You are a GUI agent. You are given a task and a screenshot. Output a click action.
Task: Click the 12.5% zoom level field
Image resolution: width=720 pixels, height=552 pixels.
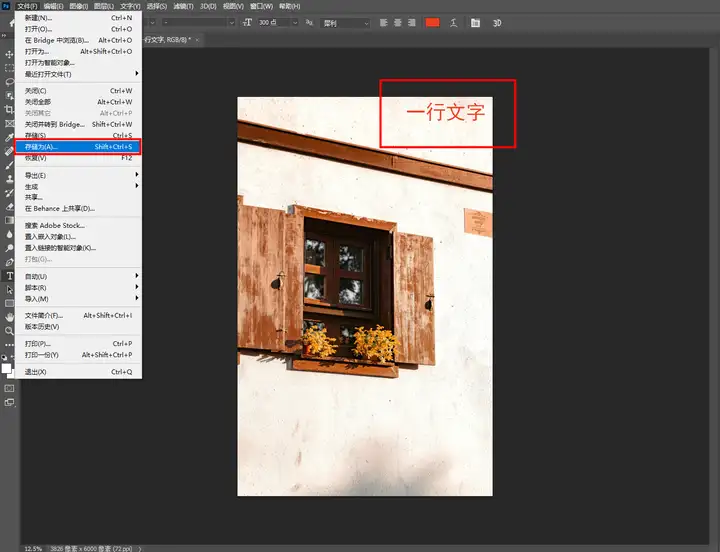tap(33, 548)
